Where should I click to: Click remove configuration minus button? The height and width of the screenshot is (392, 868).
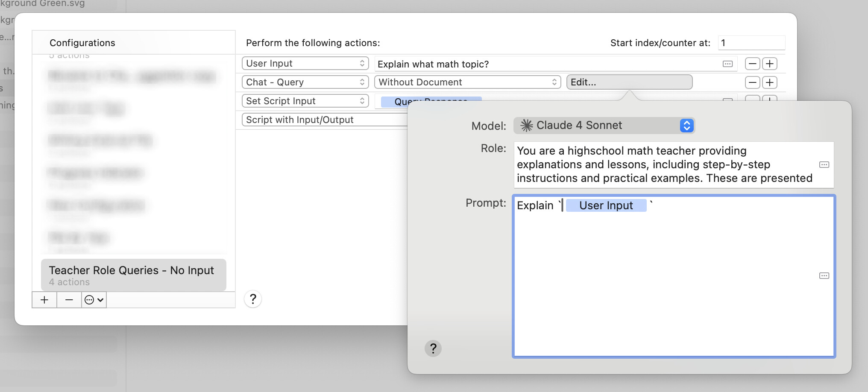point(69,300)
